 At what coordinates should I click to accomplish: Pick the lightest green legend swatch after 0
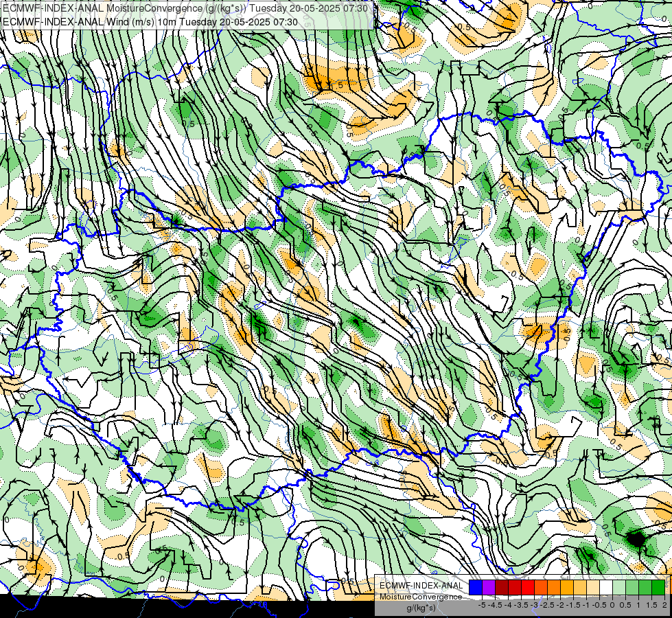(x=619, y=587)
